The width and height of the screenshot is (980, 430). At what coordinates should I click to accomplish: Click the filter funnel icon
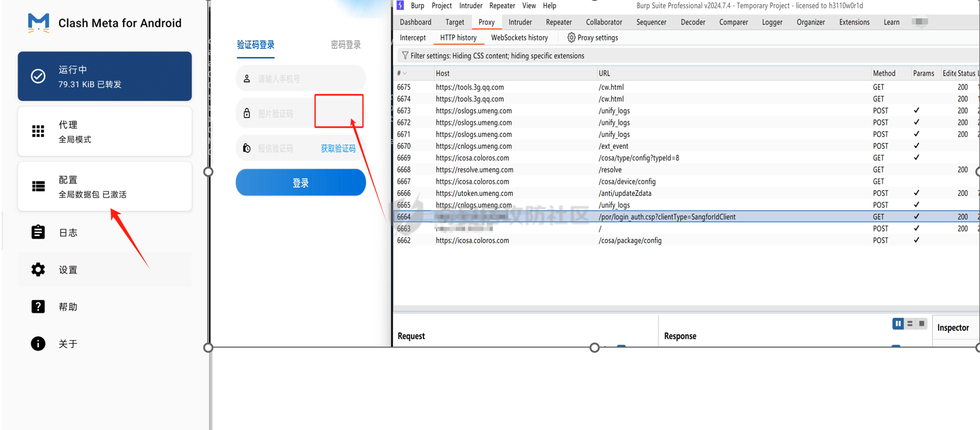(405, 55)
